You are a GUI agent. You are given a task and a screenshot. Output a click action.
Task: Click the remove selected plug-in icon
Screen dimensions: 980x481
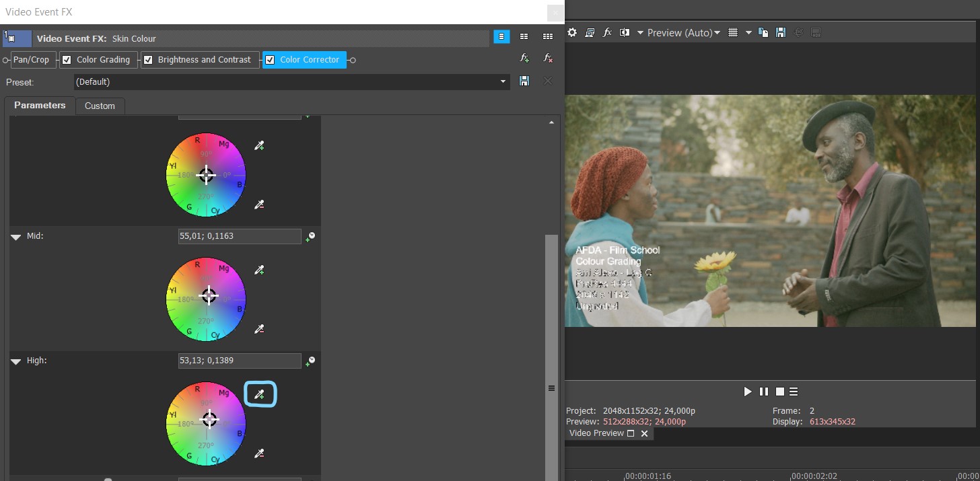tap(548, 59)
